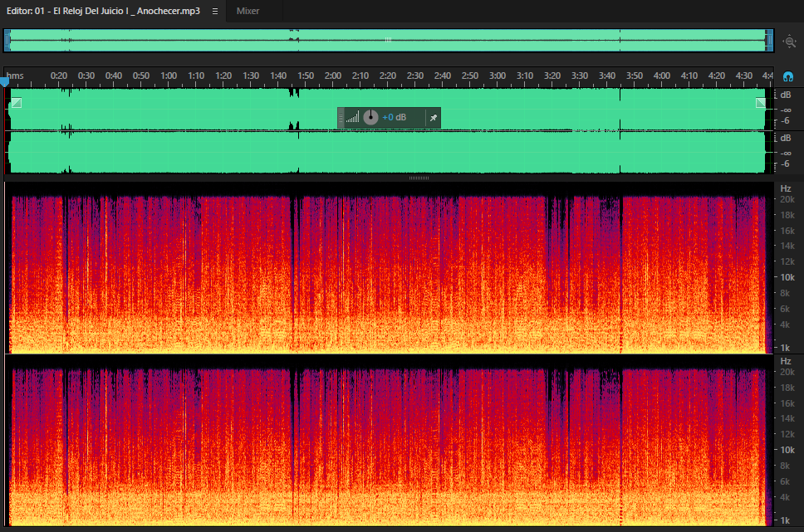The width and height of the screenshot is (804, 532).
Task: Click the blue playhead marker on the ruler
Action: point(5,82)
